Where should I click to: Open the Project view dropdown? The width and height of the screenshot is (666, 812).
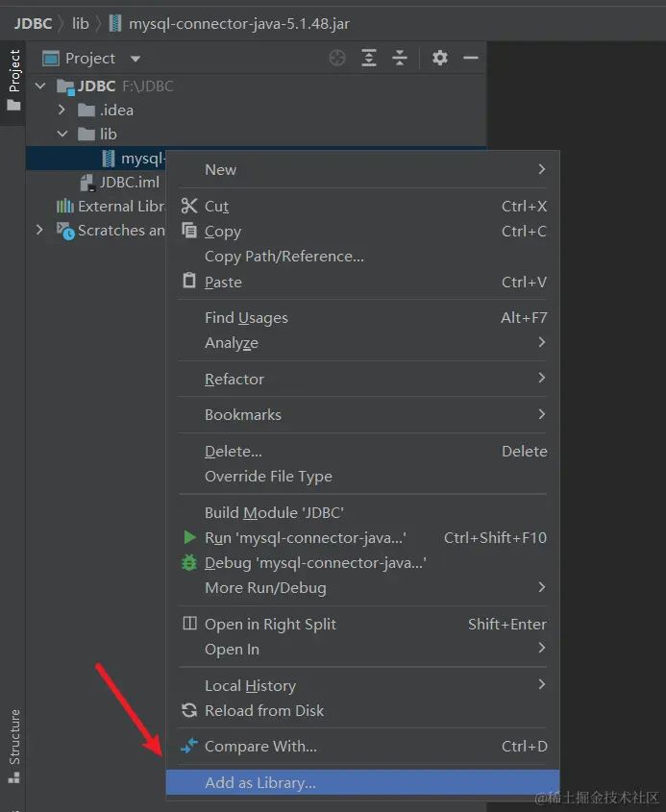point(135,60)
